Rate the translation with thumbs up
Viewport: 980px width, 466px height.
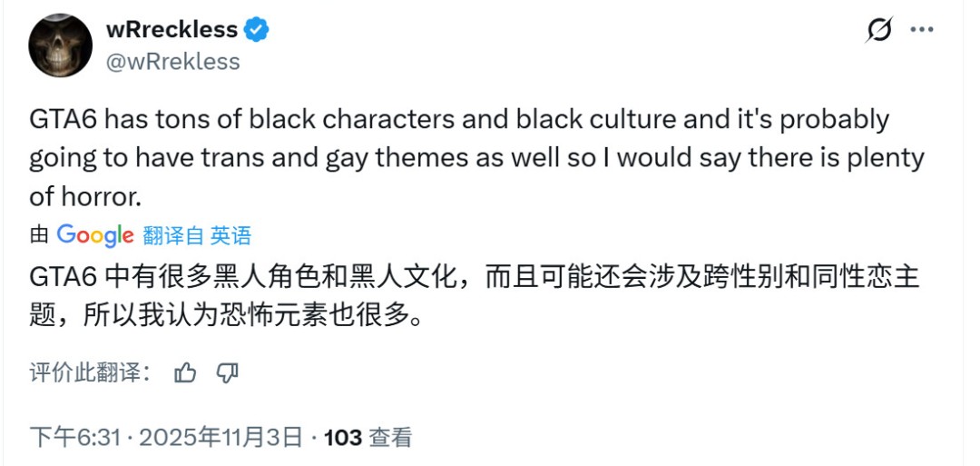point(185,372)
